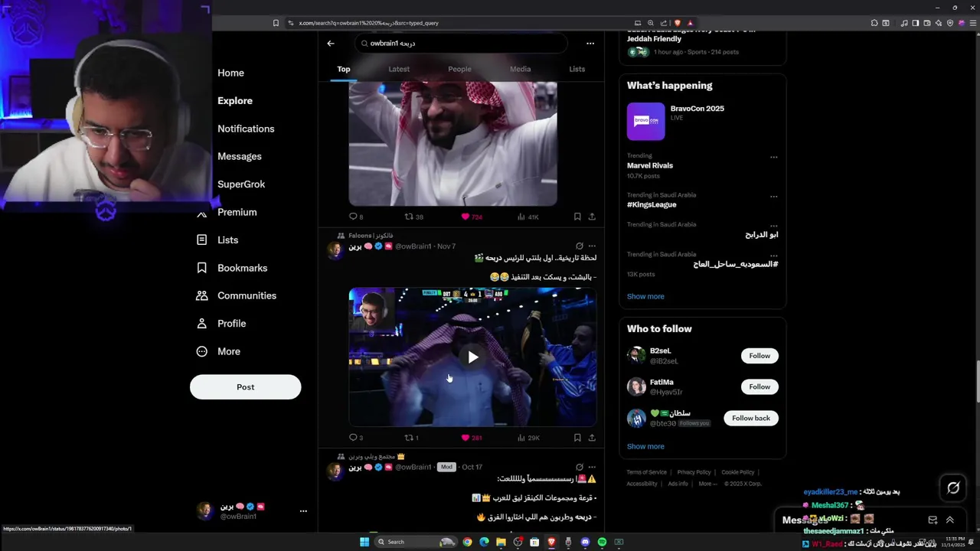Click the Lists sidebar icon
980x551 pixels.
click(202, 240)
